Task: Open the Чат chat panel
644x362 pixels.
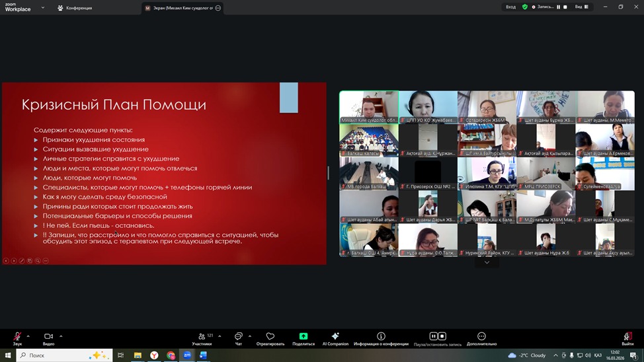Action: click(x=238, y=337)
